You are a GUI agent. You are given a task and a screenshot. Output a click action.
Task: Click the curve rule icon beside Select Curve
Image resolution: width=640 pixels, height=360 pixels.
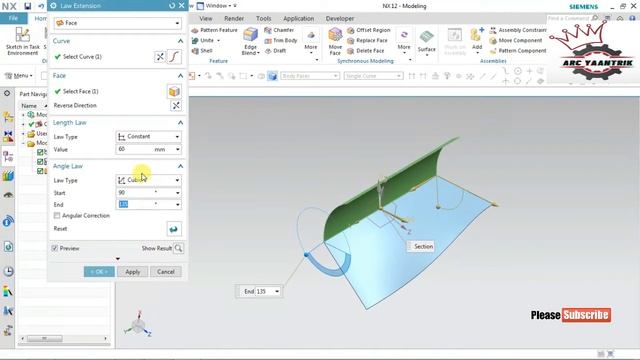coord(174,57)
